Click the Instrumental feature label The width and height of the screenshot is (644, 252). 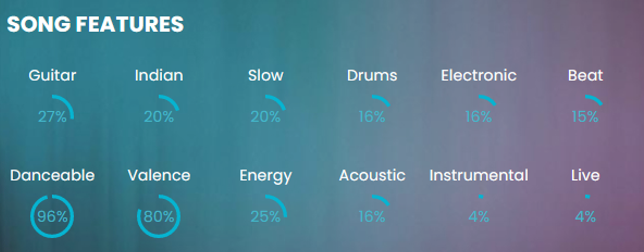tap(478, 175)
